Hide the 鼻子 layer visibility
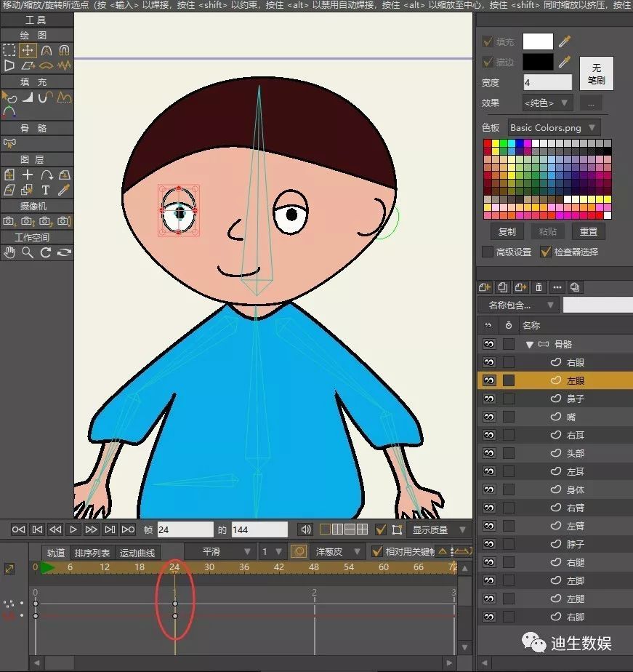Viewport: 633px width, 672px height. click(x=488, y=399)
